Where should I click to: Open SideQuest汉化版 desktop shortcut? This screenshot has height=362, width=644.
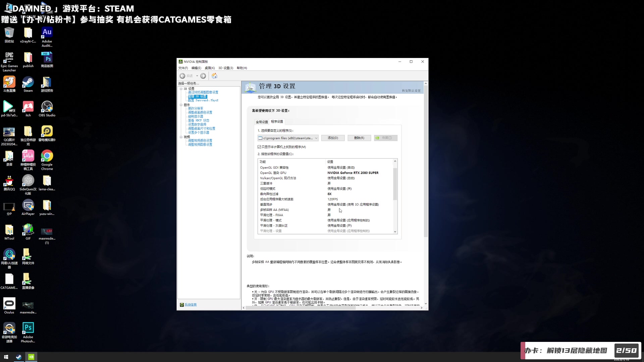(28, 185)
